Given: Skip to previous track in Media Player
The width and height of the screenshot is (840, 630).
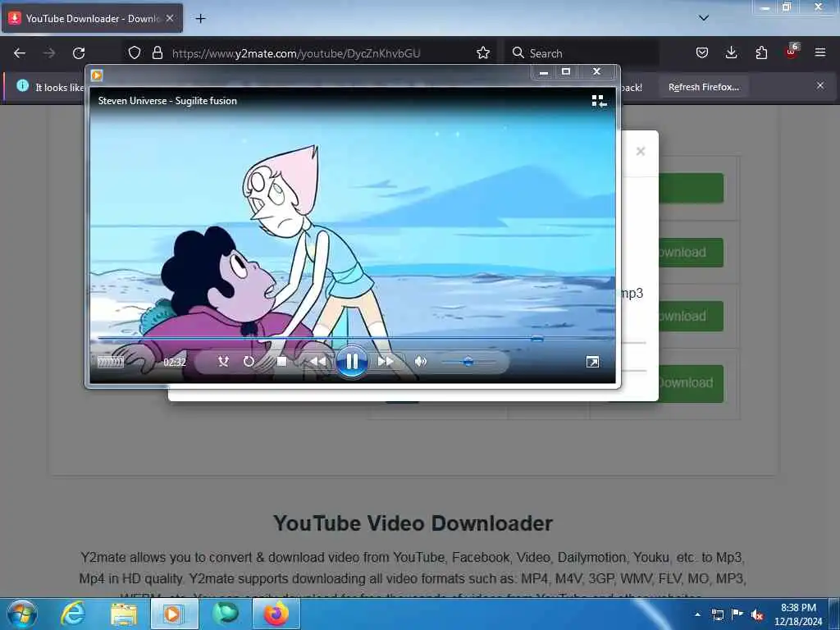Looking at the screenshot, I should point(317,362).
